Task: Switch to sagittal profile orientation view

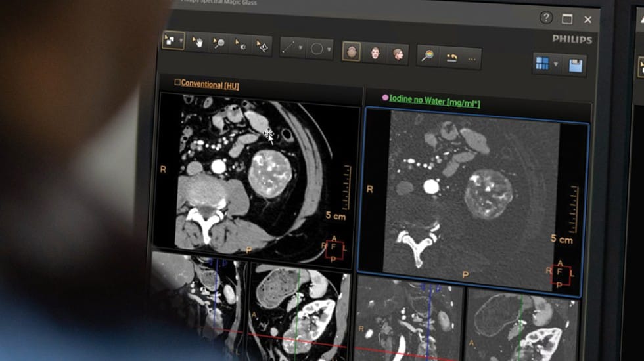Action: coord(398,54)
